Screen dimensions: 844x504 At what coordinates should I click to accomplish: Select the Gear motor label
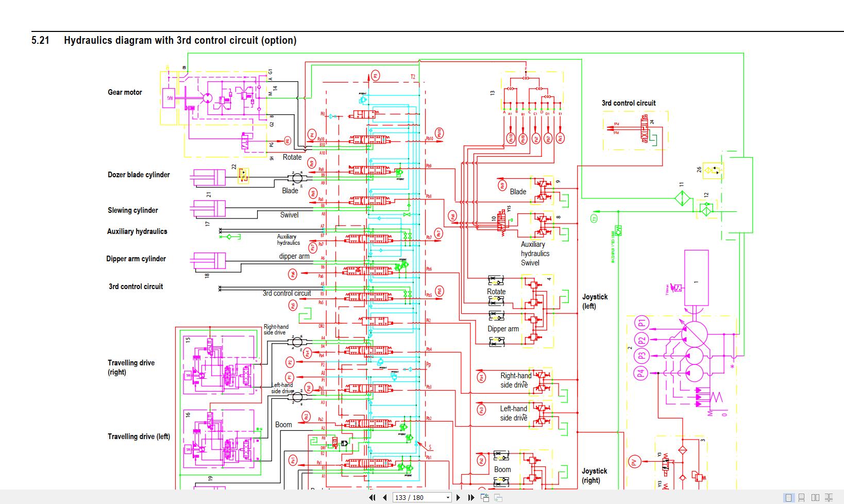tap(125, 92)
